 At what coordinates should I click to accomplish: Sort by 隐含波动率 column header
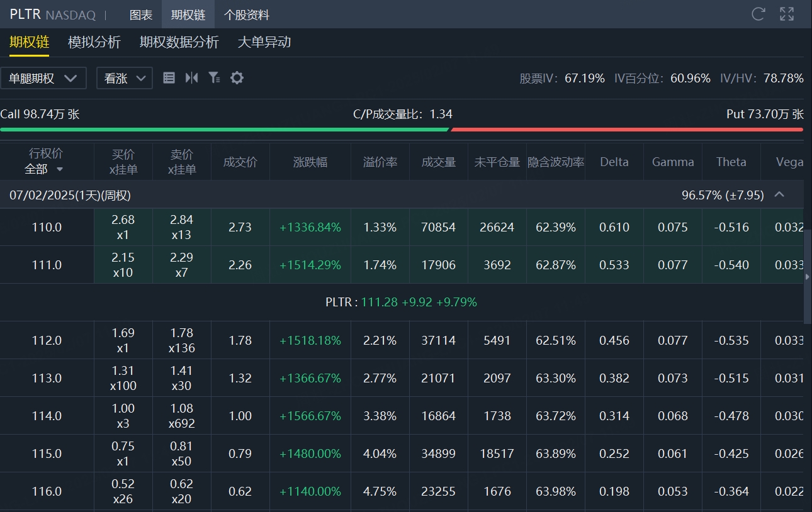[556, 162]
